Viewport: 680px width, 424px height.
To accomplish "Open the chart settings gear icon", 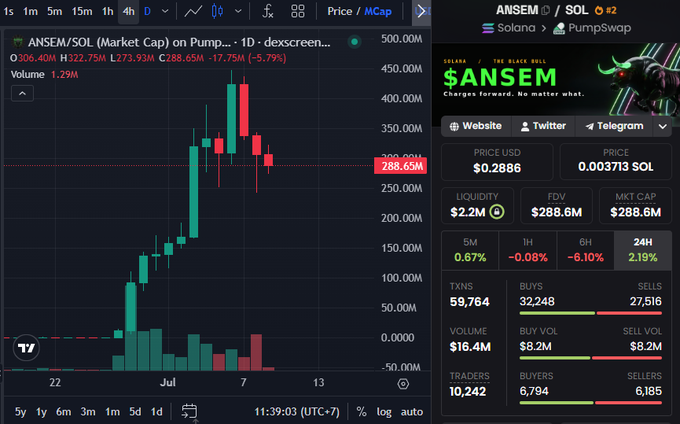I will point(403,384).
